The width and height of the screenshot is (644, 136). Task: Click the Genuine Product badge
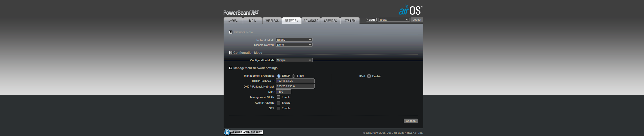tap(244, 132)
